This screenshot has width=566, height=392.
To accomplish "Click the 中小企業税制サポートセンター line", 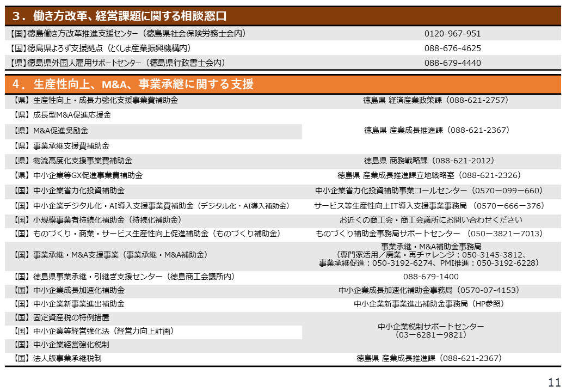I will click(430, 326).
